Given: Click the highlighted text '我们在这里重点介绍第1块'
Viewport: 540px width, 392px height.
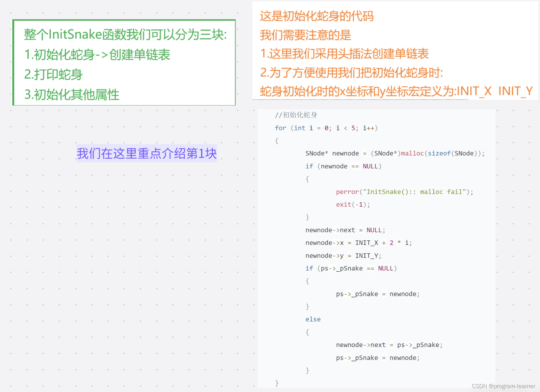Looking at the screenshot, I should pyautogui.click(x=147, y=153).
